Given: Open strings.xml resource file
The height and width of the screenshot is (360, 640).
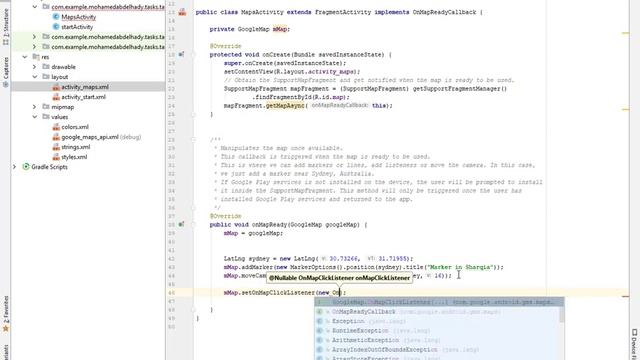Looking at the screenshot, I should (x=76, y=147).
